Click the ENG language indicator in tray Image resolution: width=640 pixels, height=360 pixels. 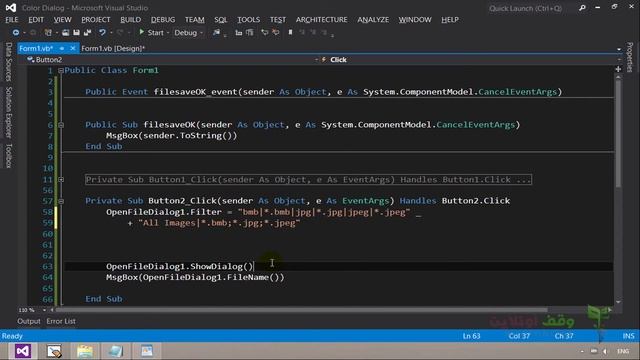pyautogui.click(x=623, y=351)
